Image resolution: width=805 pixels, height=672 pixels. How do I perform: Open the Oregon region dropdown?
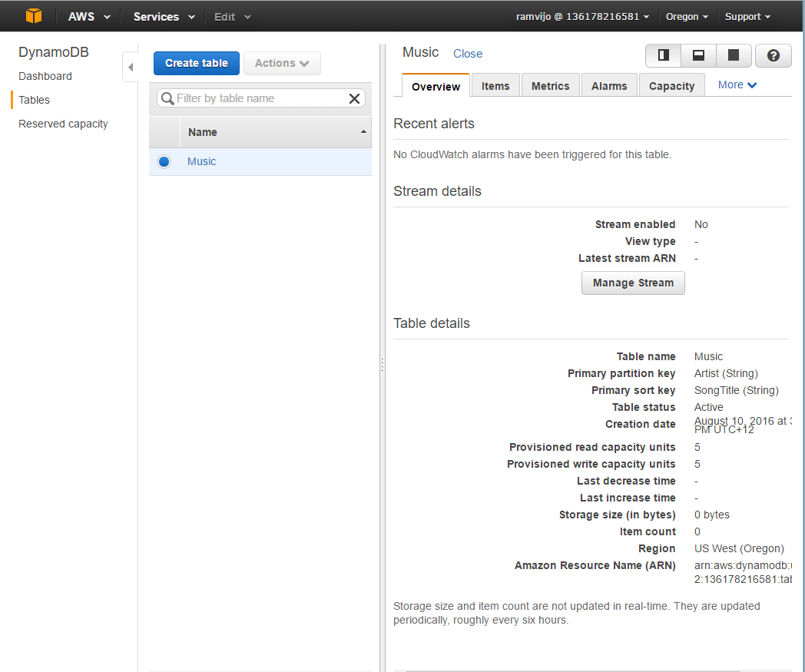pos(687,16)
